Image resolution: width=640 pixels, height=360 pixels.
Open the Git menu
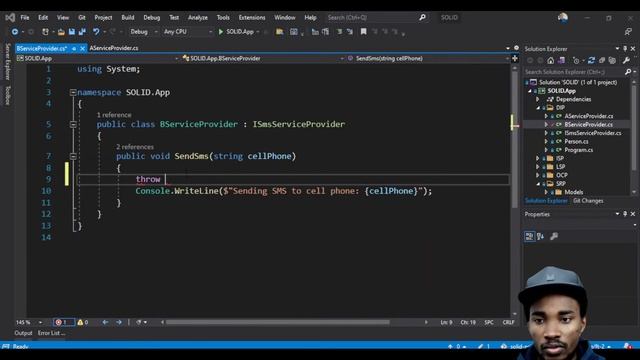click(x=82, y=18)
